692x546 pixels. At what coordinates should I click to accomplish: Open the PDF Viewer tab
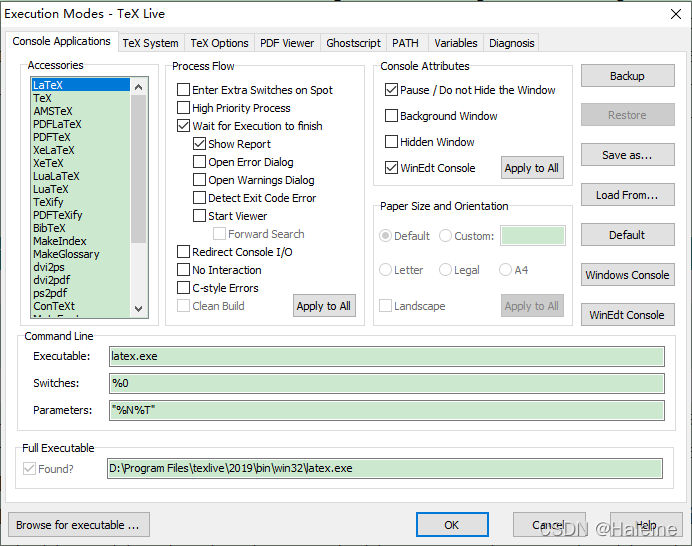coord(287,43)
